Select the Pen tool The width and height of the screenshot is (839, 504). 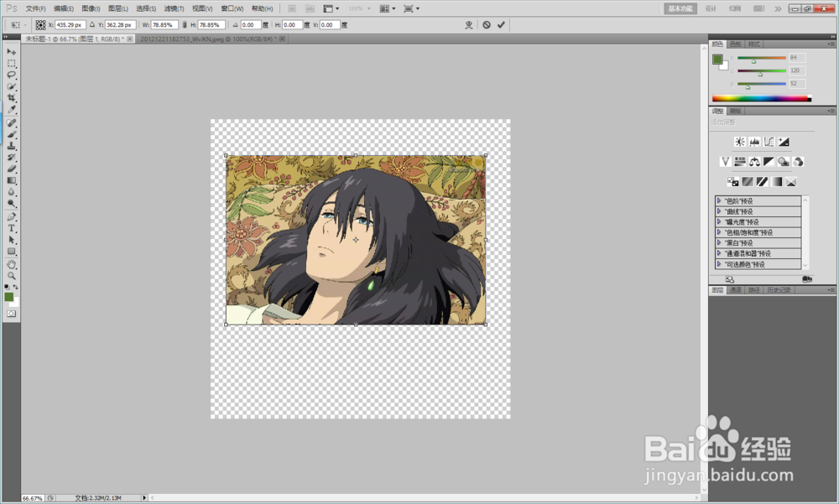(x=11, y=216)
